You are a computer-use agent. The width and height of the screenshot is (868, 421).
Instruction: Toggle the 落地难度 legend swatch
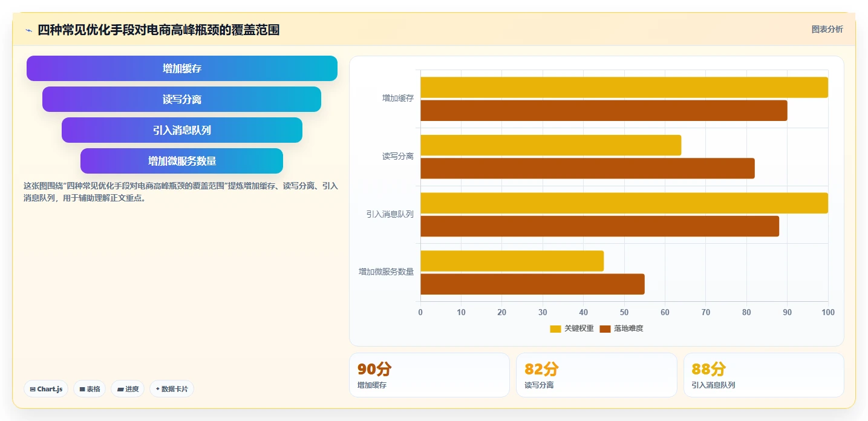click(605, 328)
